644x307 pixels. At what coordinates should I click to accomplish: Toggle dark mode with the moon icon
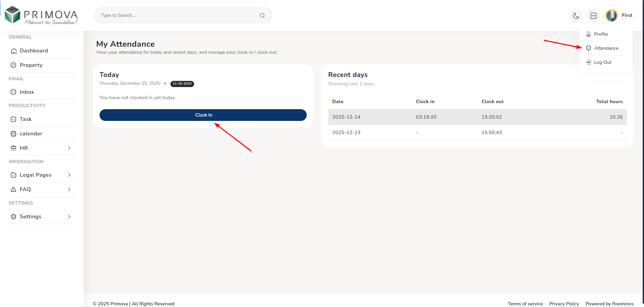576,16
